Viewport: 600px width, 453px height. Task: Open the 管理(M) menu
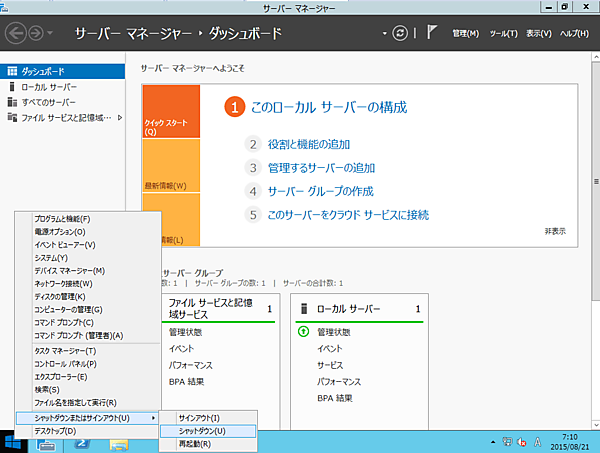(x=465, y=33)
